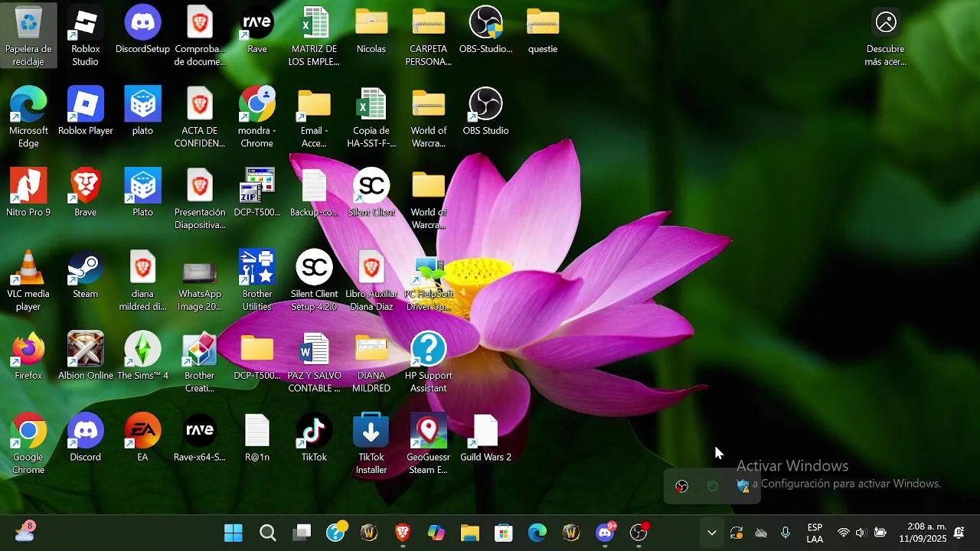This screenshot has width=980, height=551.
Task: Open the Windows Start menu
Action: (234, 533)
